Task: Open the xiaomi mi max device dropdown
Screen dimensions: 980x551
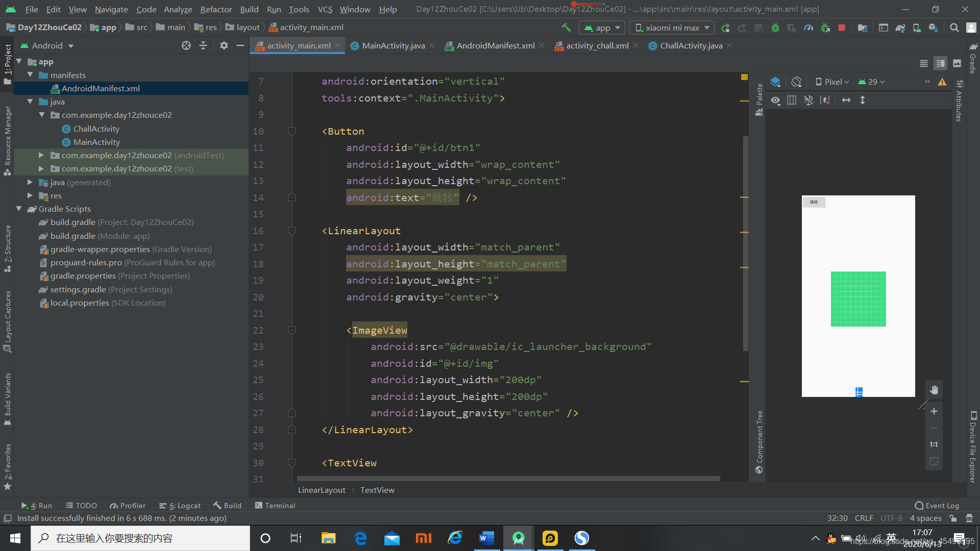Action: click(x=672, y=28)
